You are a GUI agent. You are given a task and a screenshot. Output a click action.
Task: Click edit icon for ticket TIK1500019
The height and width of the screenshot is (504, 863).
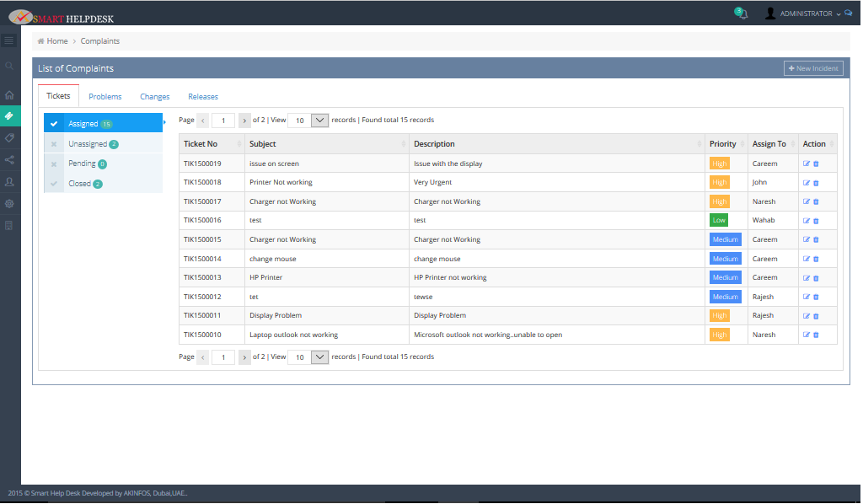[x=807, y=164]
